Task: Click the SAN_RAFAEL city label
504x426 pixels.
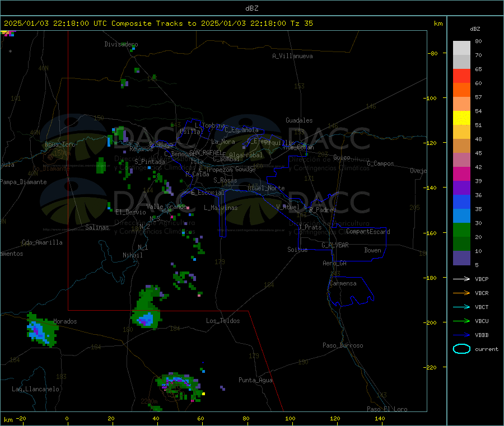Action: pos(205,152)
